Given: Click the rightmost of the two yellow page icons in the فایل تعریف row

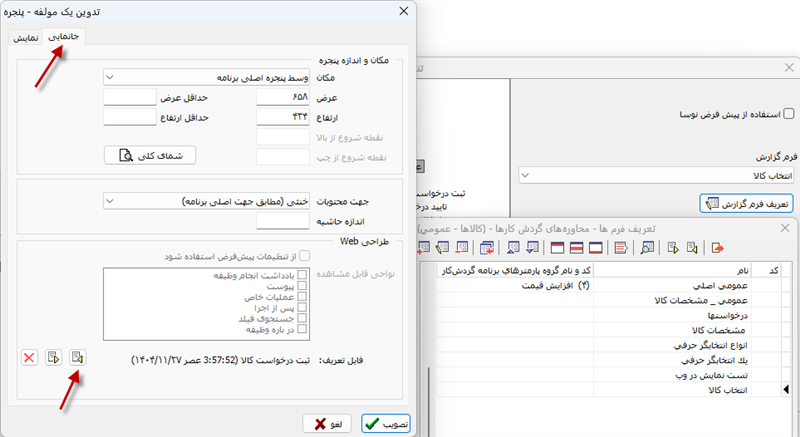Looking at the screenshot, I should (x=77, y=357).
